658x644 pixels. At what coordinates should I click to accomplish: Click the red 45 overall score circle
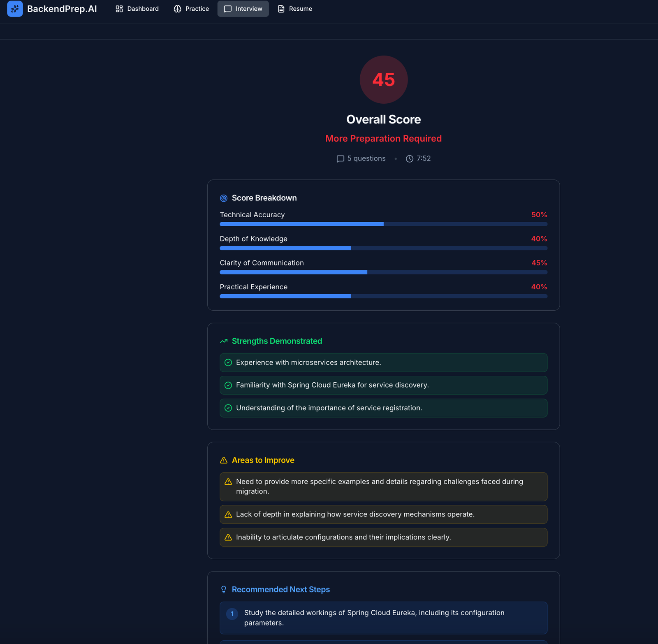pos(384,80)
